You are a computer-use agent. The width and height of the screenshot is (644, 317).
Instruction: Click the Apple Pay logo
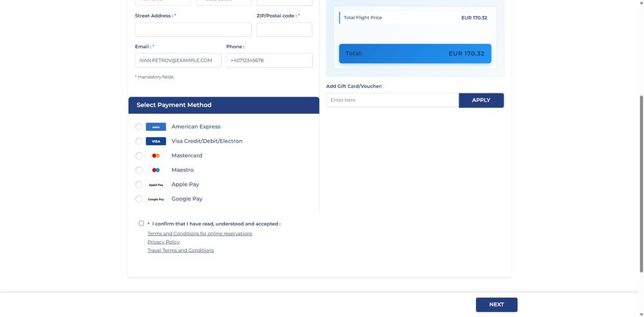pos(156,185)
